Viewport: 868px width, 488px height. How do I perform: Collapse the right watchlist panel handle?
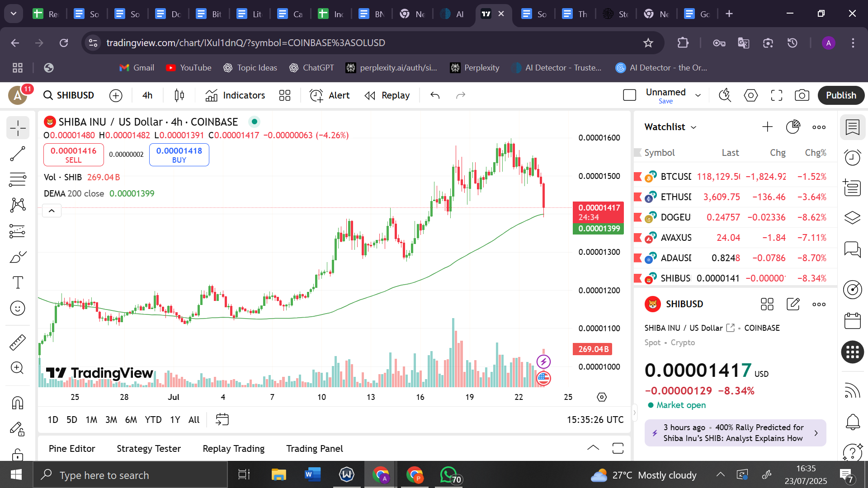[634, 412]
